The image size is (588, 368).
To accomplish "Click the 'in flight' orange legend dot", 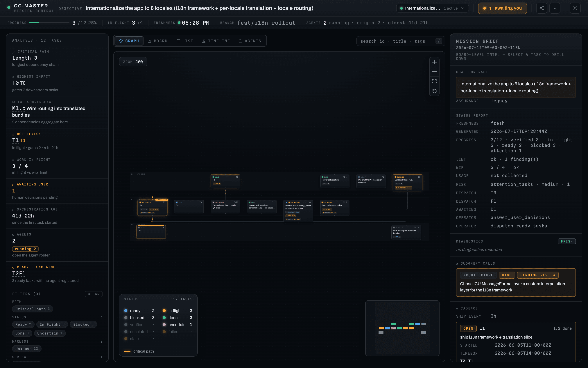I will 164,311.
